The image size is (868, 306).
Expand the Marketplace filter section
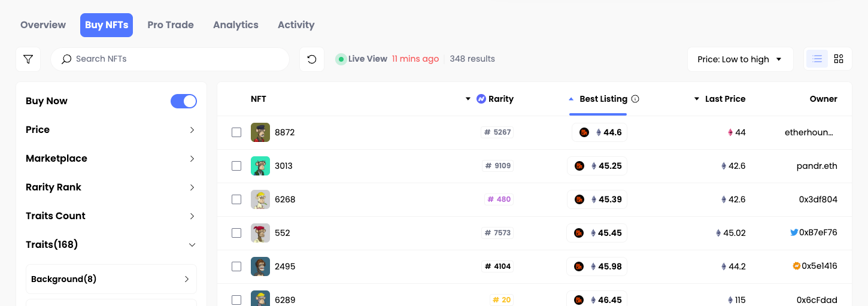click(x=111, y=159)
